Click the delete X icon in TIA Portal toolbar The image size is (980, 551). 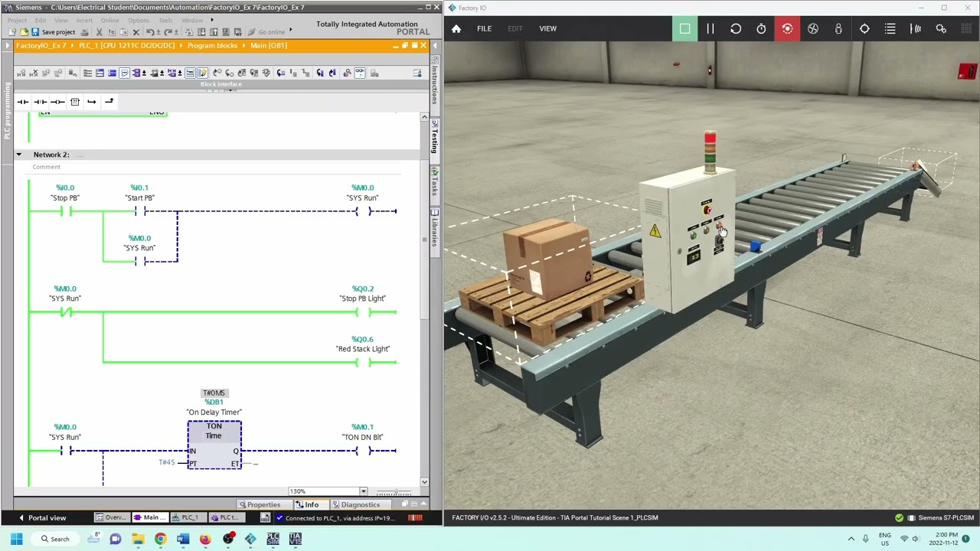[x=136, y=32]
